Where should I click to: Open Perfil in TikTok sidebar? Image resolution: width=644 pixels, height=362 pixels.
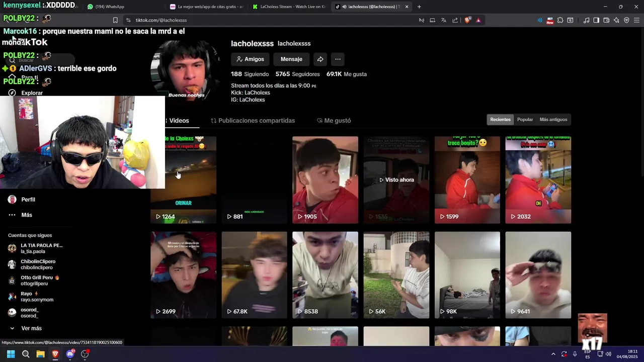(x=22, y=200)
